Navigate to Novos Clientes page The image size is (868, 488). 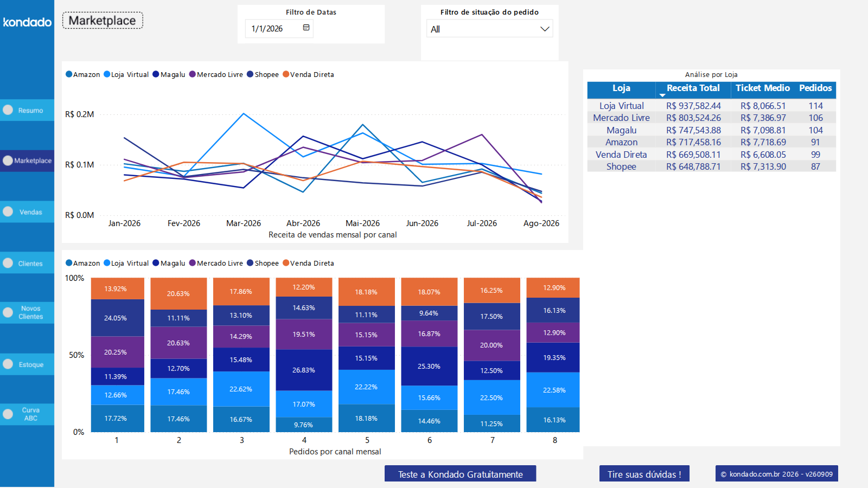click(x=27, y=313)
